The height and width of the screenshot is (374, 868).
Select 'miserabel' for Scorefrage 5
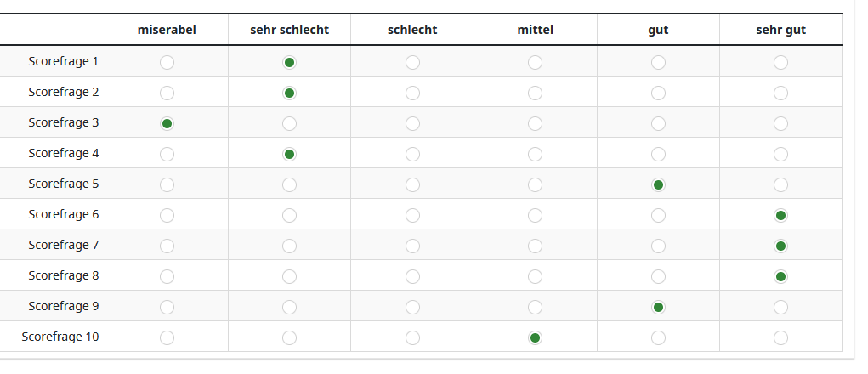(x=167, y=184)
